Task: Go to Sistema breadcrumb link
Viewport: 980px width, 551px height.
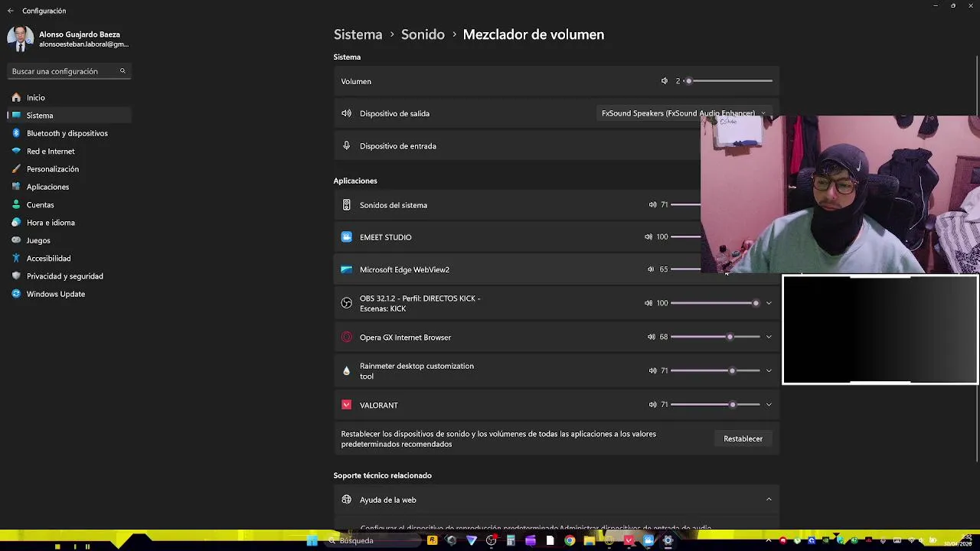Action: tap(358, 34)
